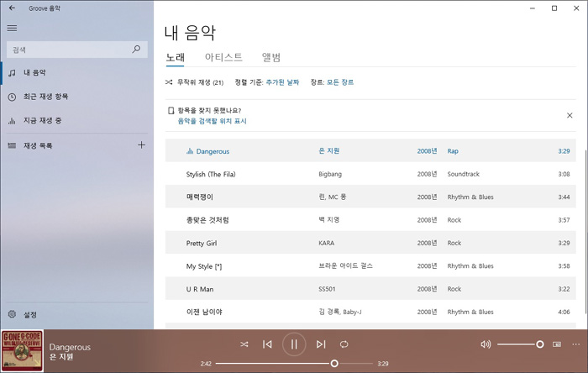The width and height of the screenshot is (588, 373).
Task: Click artist KARA in the song list
Action: pos(326,243)
